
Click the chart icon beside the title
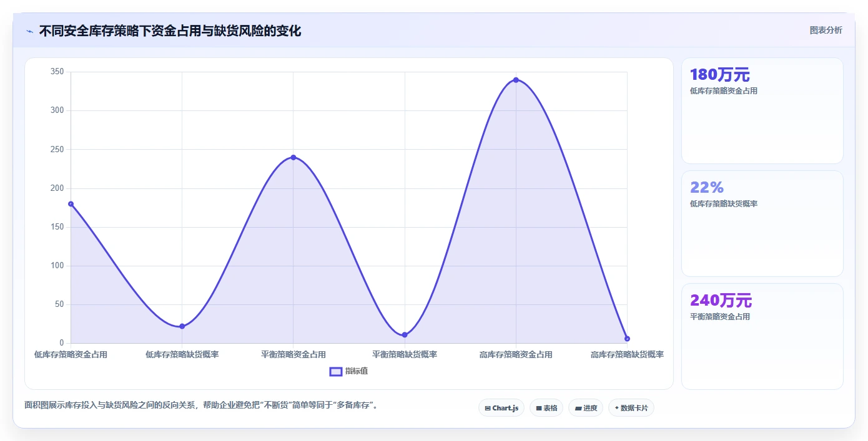point(29,31)
